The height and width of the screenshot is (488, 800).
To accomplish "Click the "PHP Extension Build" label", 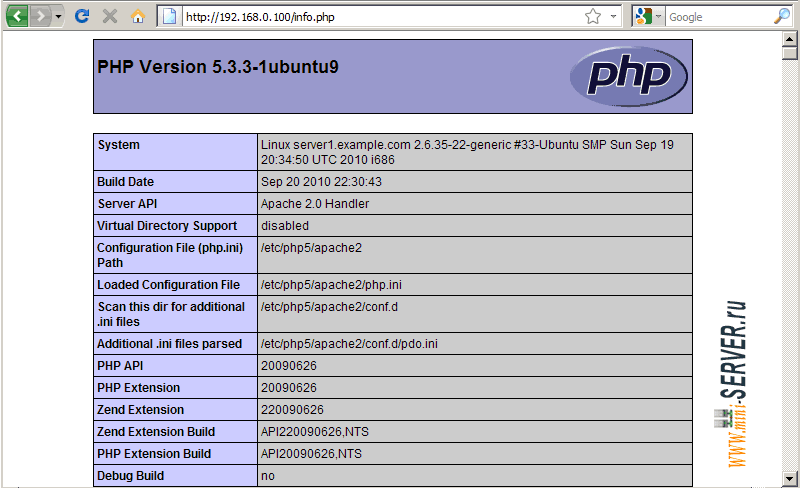I will point(154,454).
